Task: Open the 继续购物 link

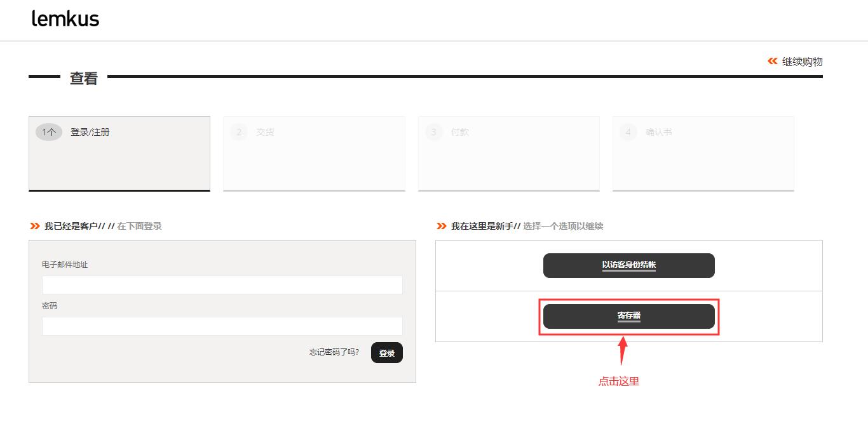Action: 802,62
